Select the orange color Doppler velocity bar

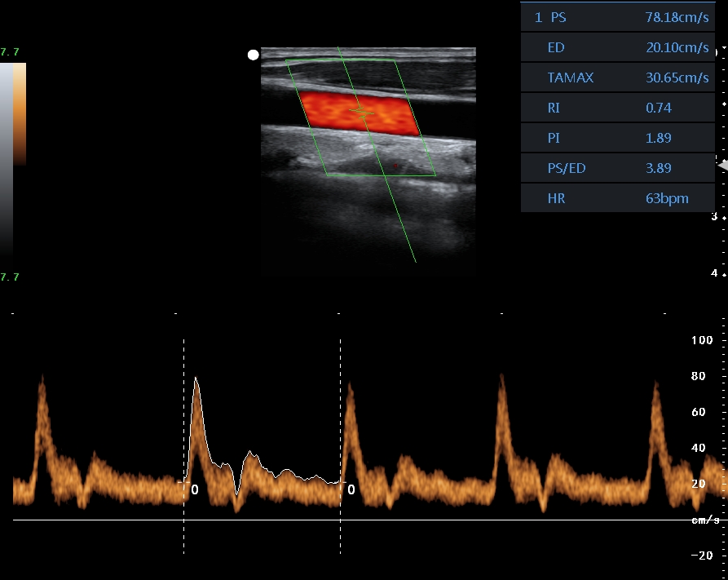coord(20,114)
